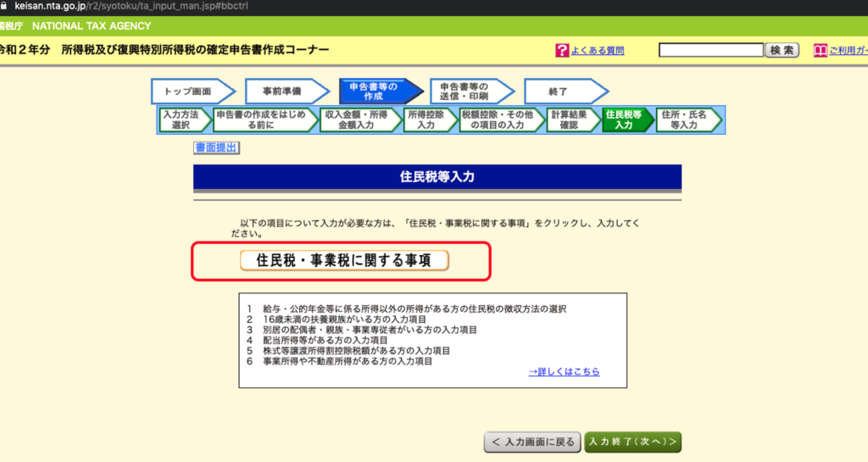Select the 住所・氏名等入力 sub-step
This screenshot has width=868, height=462.
point(688,120)
